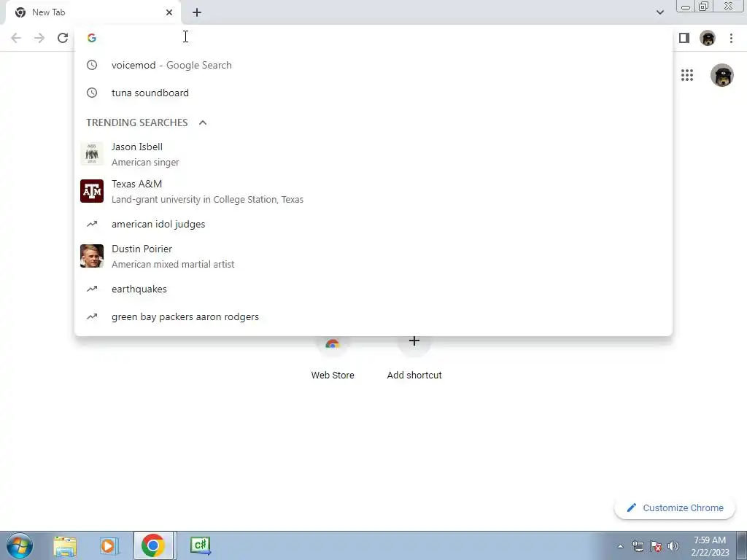Click the Dustin Poirier photo thumbnail

tap(92, 256)
